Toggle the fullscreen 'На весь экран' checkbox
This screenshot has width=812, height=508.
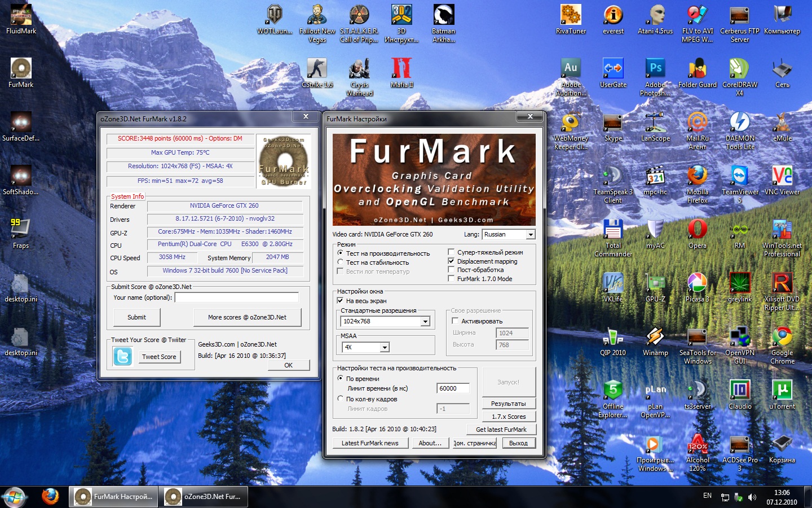tap(340, 301)
